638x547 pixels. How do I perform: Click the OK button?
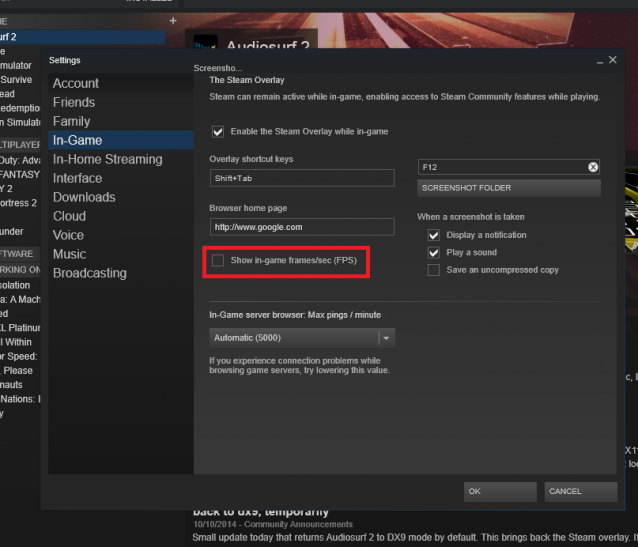pos(500,491)
